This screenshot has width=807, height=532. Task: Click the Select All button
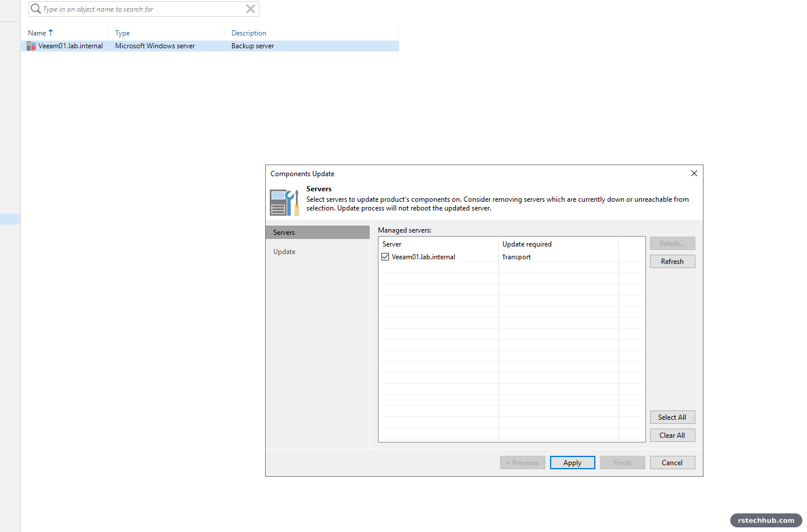[x=672, y=417]
